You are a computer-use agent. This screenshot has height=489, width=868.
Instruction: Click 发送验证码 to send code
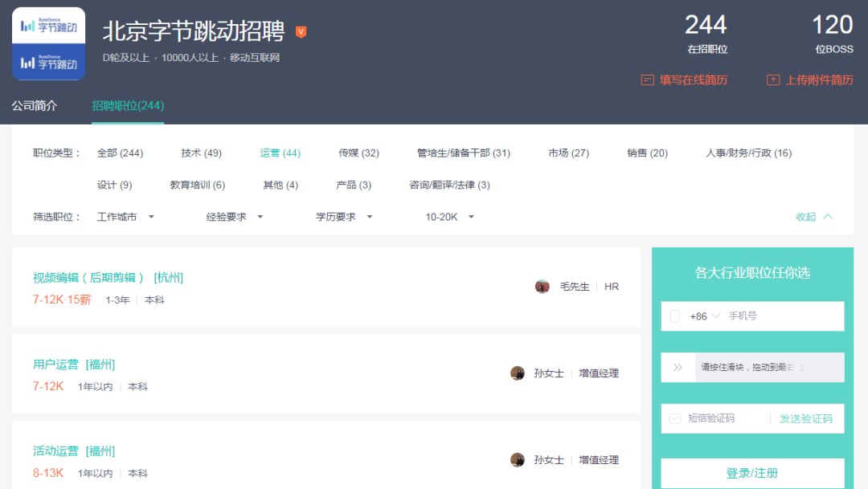[x=806, y=419]
